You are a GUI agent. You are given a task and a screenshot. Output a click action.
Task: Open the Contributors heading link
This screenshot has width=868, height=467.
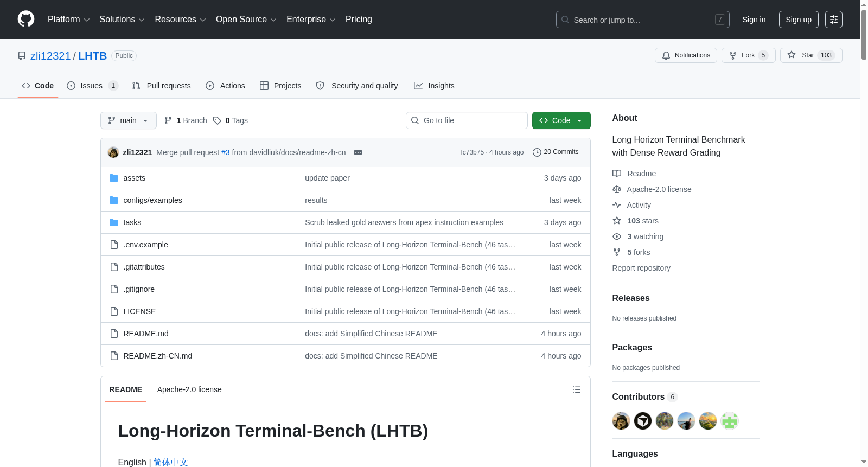pos(644,396)
